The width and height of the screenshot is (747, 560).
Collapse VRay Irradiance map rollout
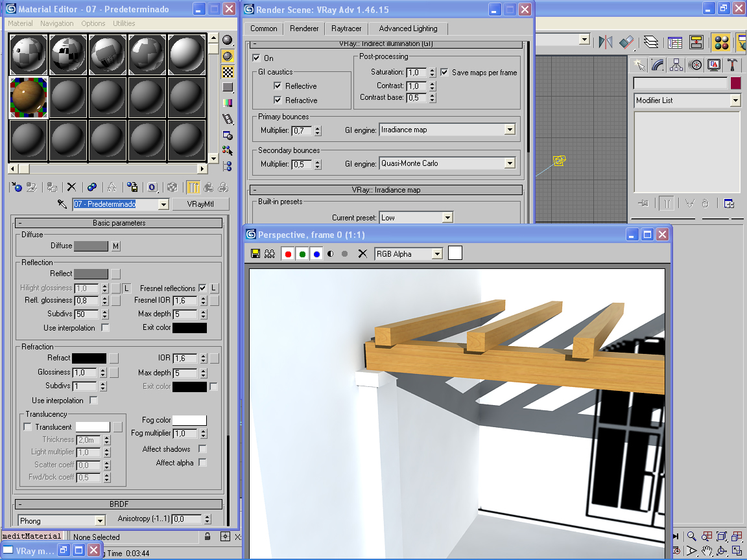tap(386, 190)
